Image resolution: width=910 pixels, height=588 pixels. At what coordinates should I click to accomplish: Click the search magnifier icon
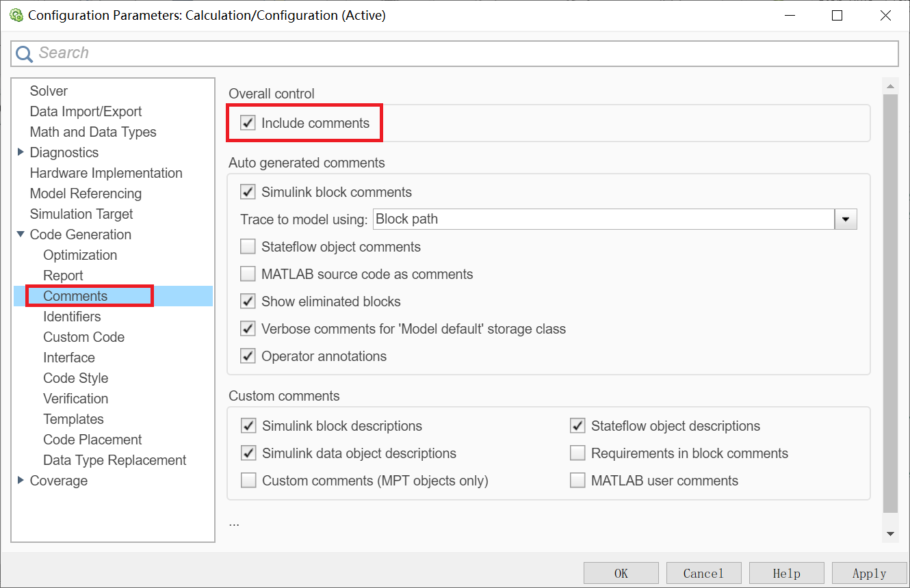(24, 53)
